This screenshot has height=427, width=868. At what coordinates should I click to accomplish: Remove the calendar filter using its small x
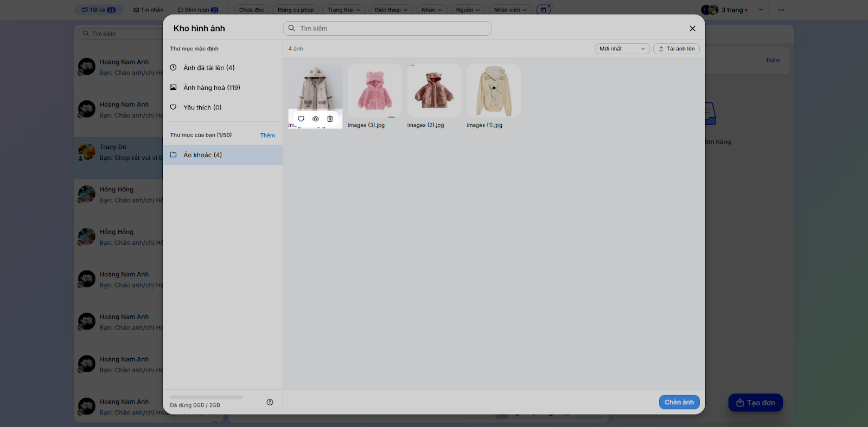(549, 6)
